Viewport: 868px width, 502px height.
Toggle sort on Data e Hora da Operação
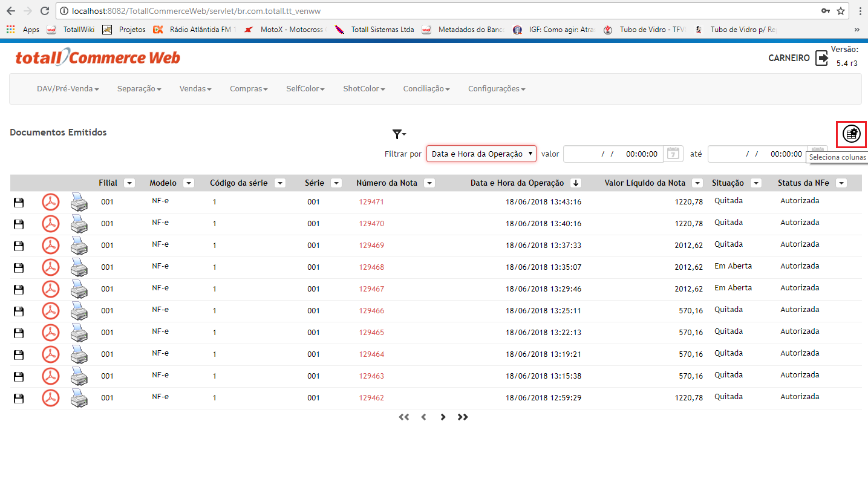click(576, 183)
